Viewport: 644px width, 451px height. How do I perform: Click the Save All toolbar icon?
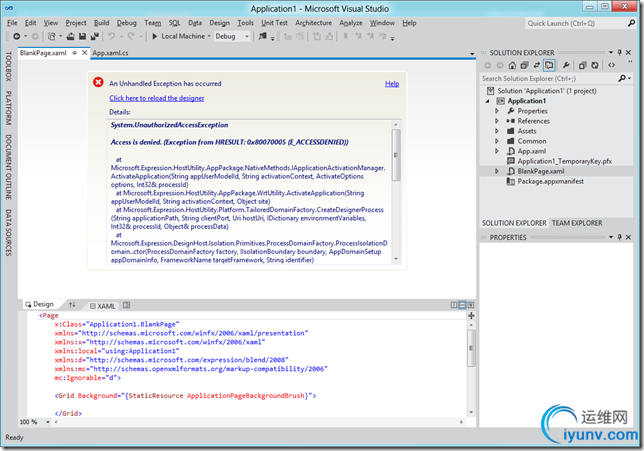click(x=95, y=37)
